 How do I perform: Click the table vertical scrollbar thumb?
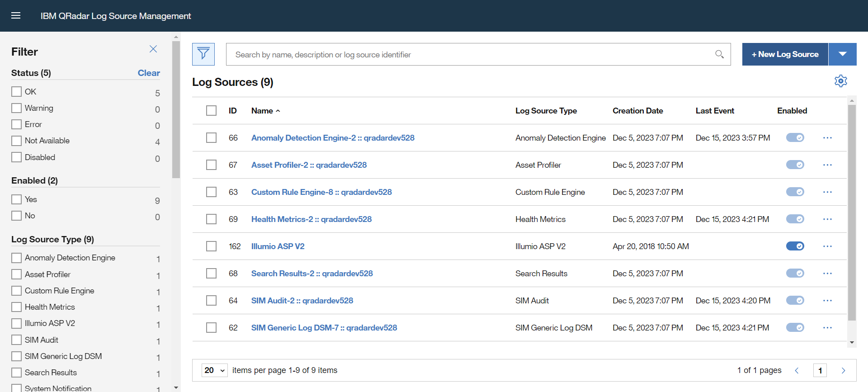pyautogui.click(x=852, y=213)
